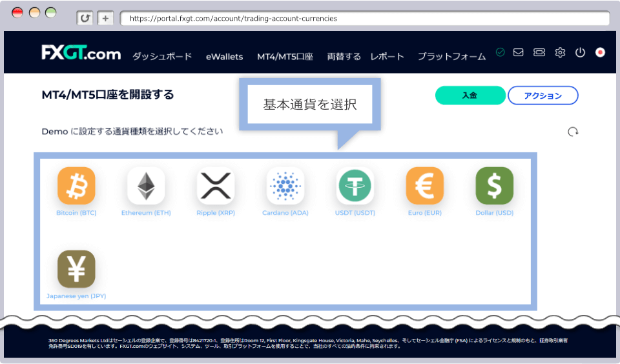The width and height of the screenshot is (620, 364).
Task: Click the Dollar (USD) text label
Action: 494,212
